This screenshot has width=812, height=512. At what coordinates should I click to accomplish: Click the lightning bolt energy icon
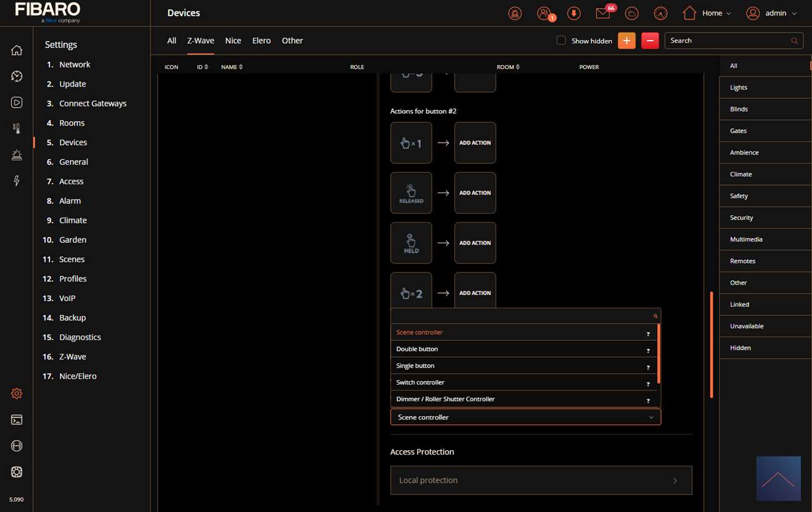point(17,181)
